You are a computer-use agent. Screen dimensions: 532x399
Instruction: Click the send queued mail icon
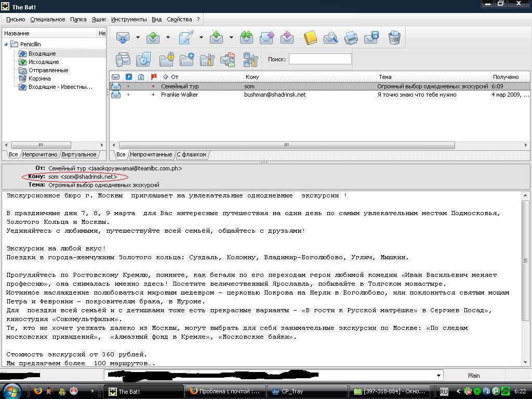(x=153, y=37)
